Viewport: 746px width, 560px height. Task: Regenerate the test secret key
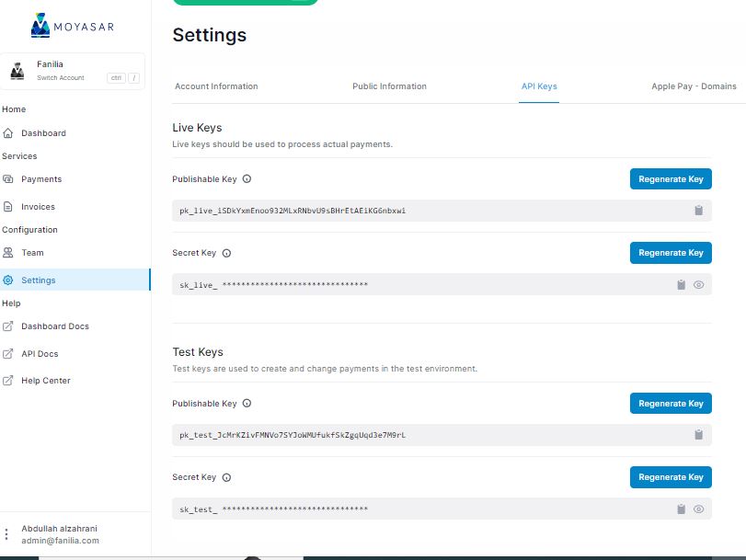tap(671, 477)
